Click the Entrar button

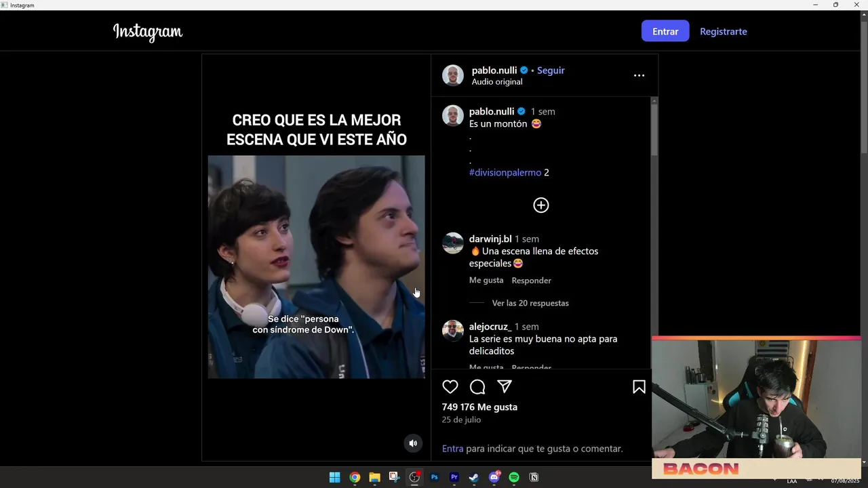pyautogui.click(x=665, y=31)
